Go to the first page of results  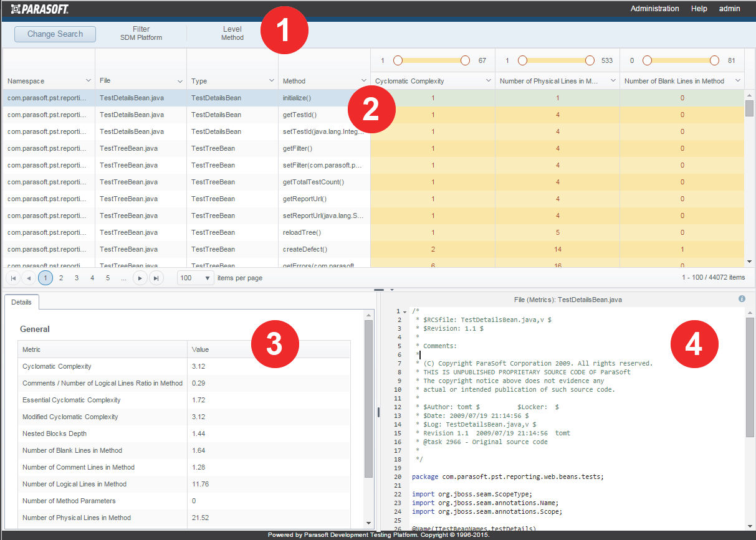point(13,278)
